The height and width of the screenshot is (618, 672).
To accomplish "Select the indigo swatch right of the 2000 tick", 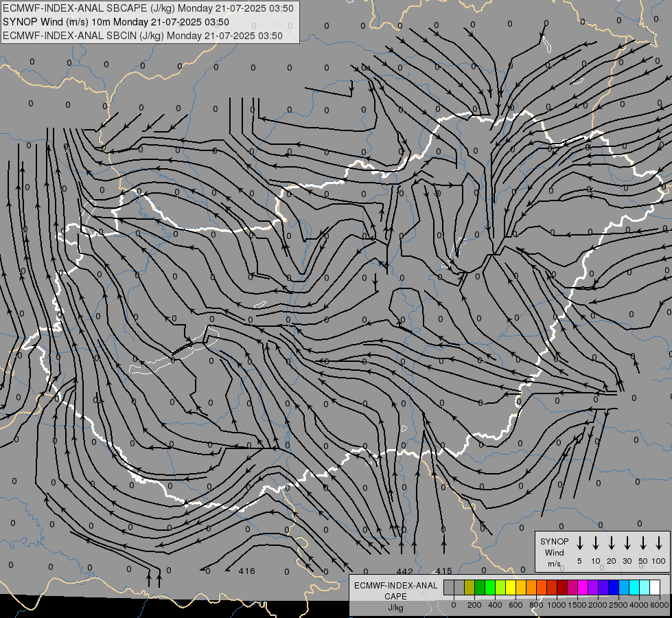I will pos(603,587).
